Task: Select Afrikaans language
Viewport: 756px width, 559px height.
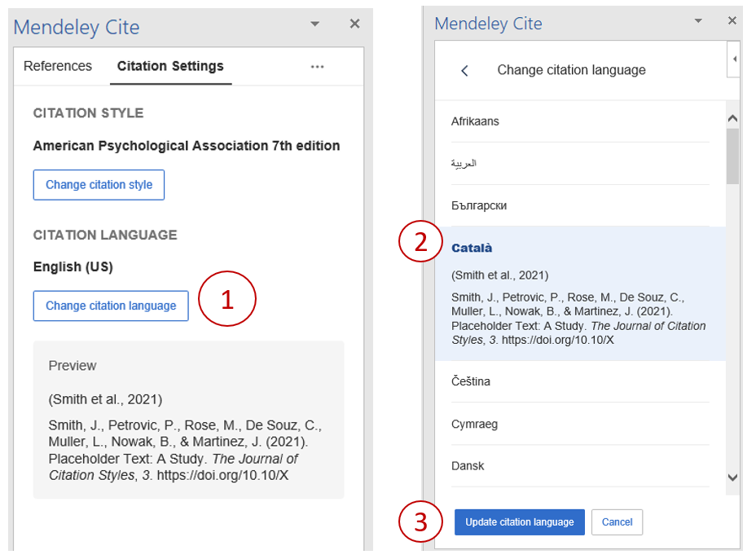Action: click(580, 121)
